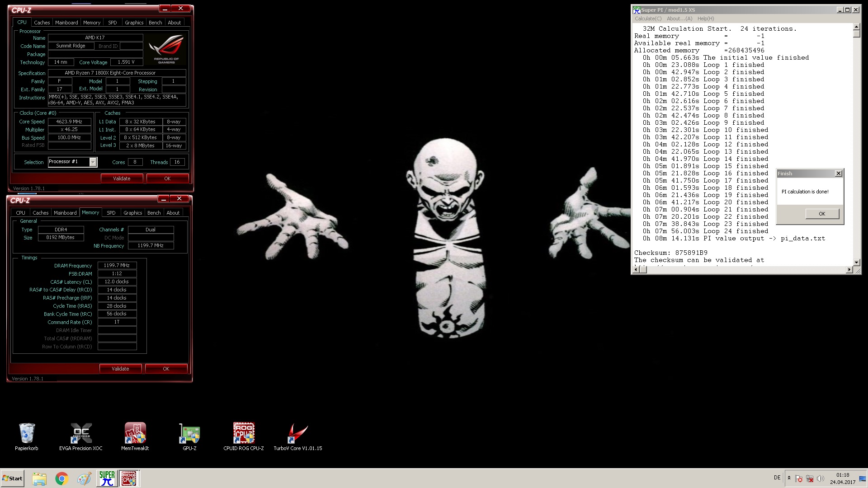Select Caches tab in lower CPU-Z window
Image resolution: width=868 pixels, height=488 pixels.
(41, 213)
